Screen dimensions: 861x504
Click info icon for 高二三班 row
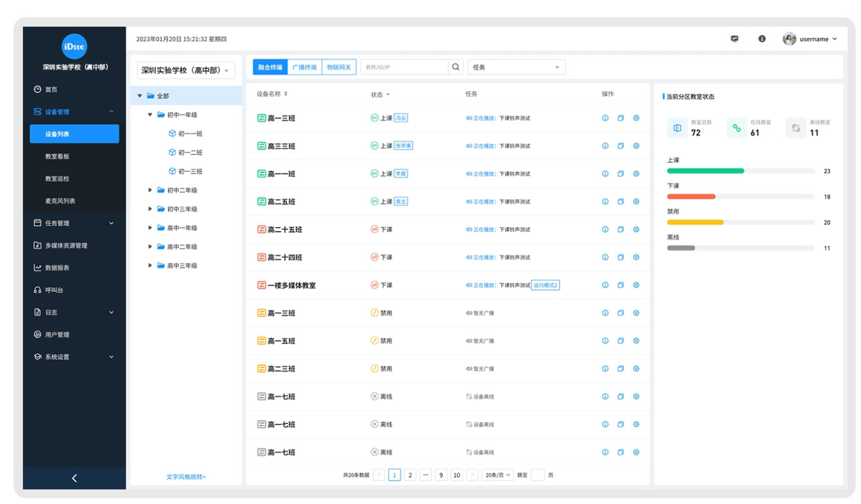coord(605,368)
